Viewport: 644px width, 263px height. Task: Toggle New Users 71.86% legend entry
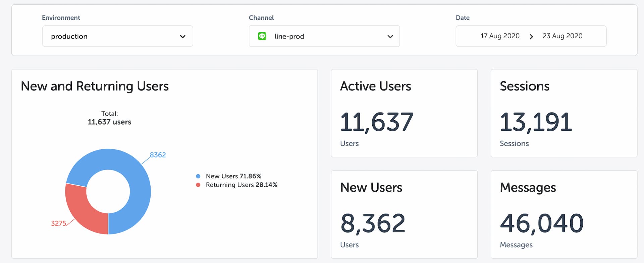click(x=228, y=176)
